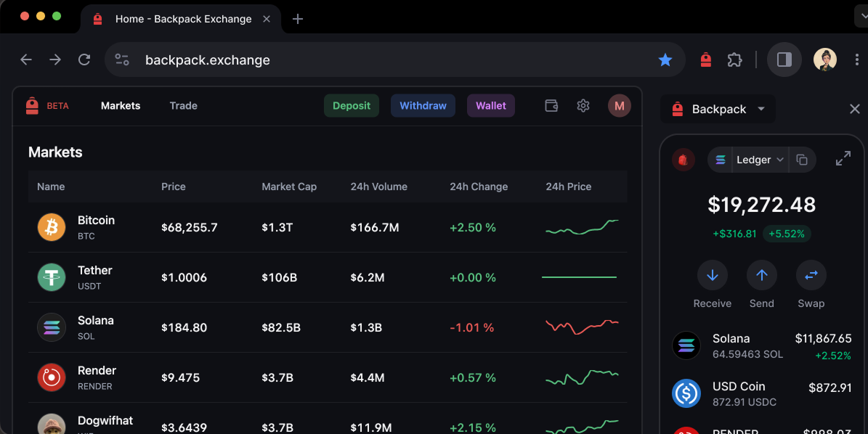
Task: Click the green Deposit button
Action: tap(352, 106)
